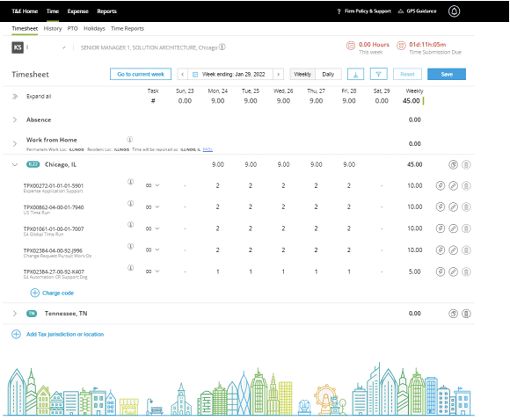The image size is (510, 420).
Task: Open info icon next to Work from Home
Action: [130, 140]
